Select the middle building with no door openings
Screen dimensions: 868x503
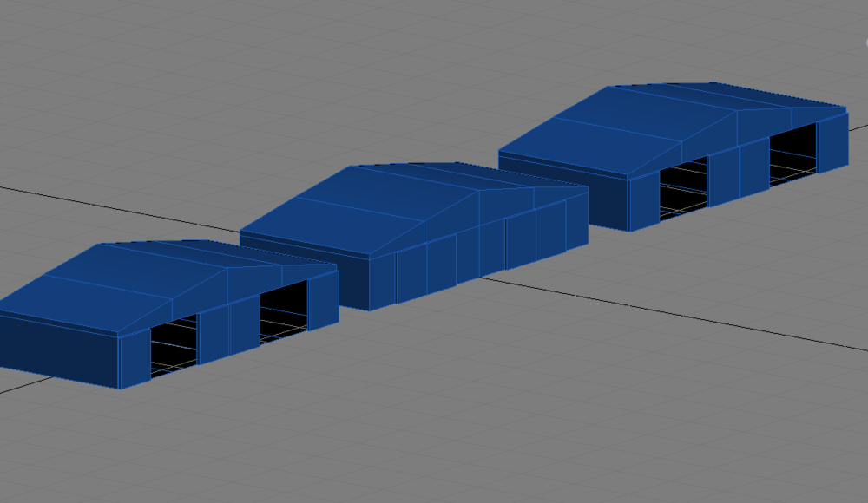414,236
